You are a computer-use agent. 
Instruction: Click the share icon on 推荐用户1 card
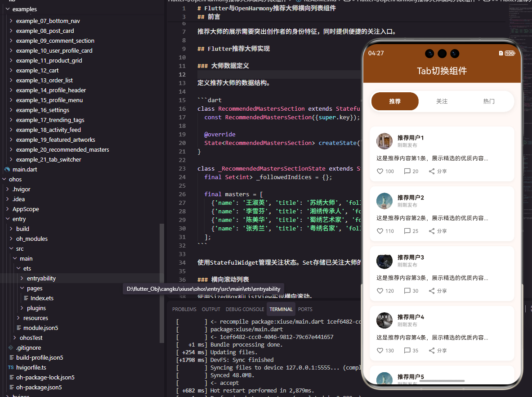pos(432,171)
